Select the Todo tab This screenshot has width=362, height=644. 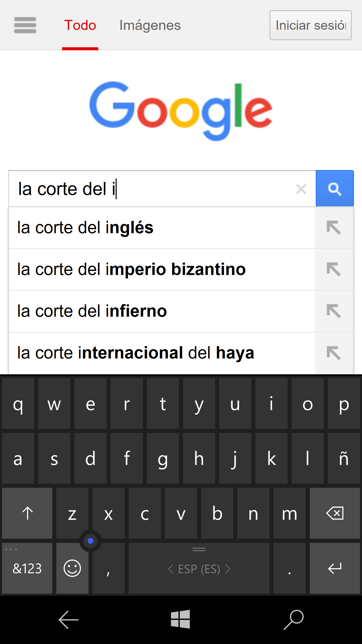80,25
